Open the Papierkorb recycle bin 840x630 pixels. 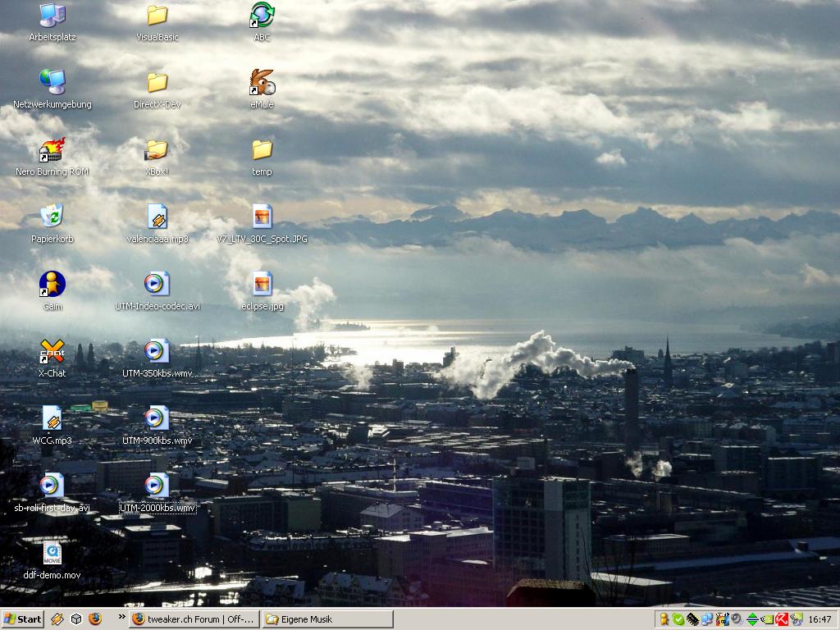(x=52, y=217)
